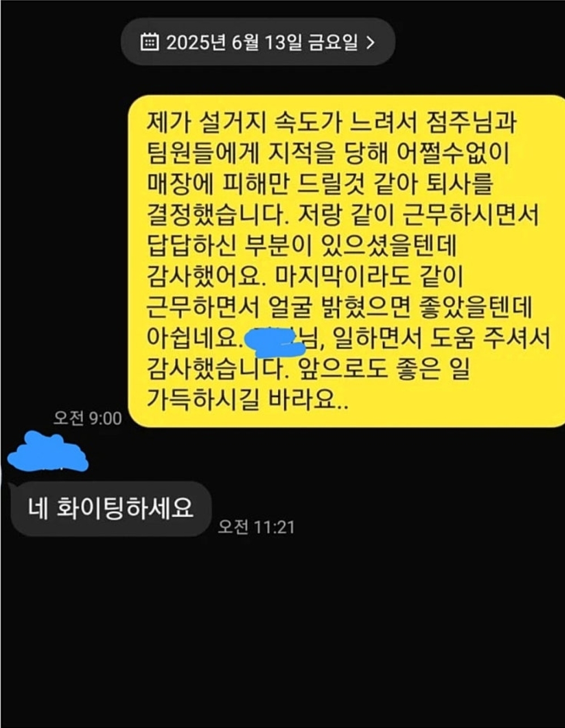Click the empty black area below the reply

click(x=282, y=630)
